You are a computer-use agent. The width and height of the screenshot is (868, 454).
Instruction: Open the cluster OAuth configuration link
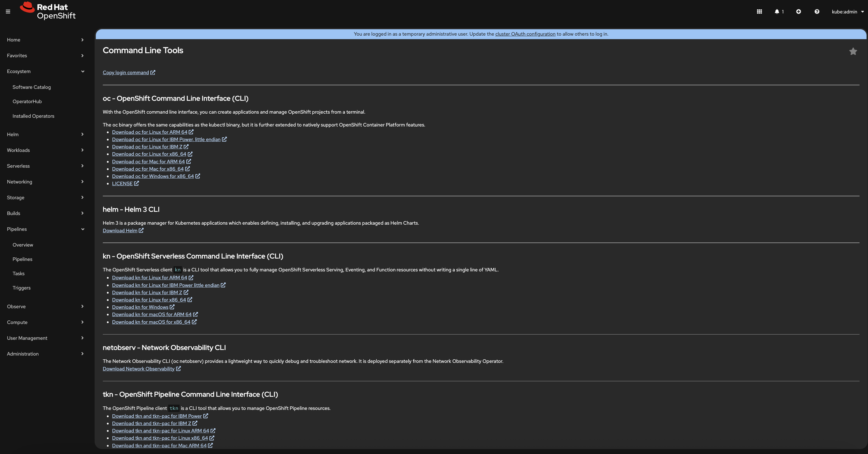525,34
